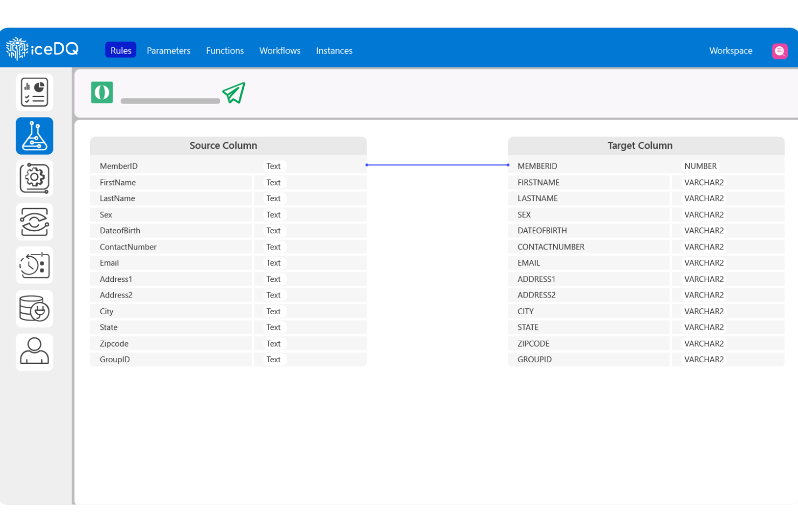Open the pink chat icon
Image resolution: width=798 pixels, height=532 pixels.
[x=780, y=51]
